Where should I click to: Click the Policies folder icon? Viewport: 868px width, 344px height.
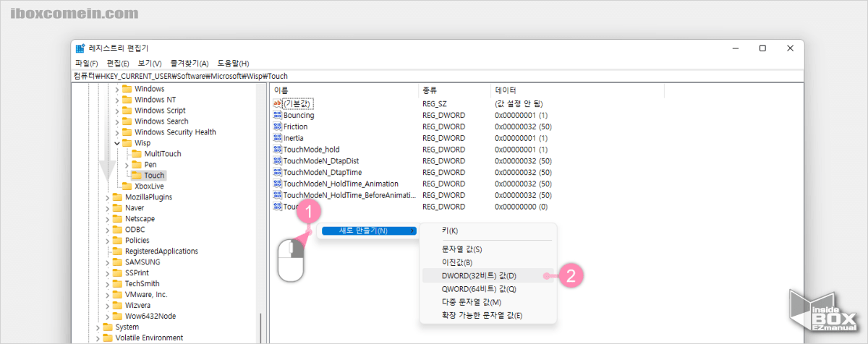[117, 240]
